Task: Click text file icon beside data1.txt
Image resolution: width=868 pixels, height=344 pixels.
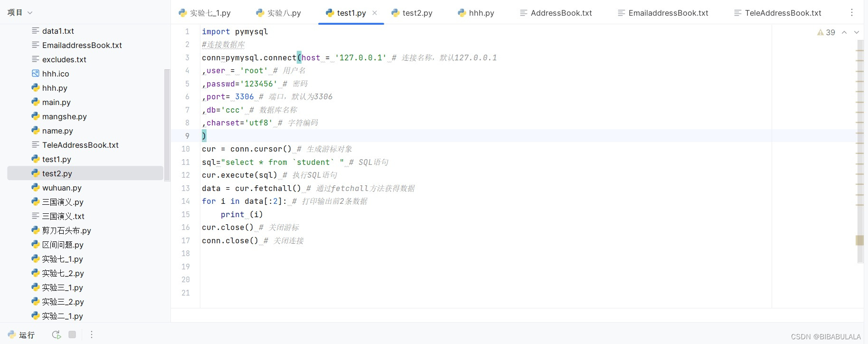Action: click(36, 30)
